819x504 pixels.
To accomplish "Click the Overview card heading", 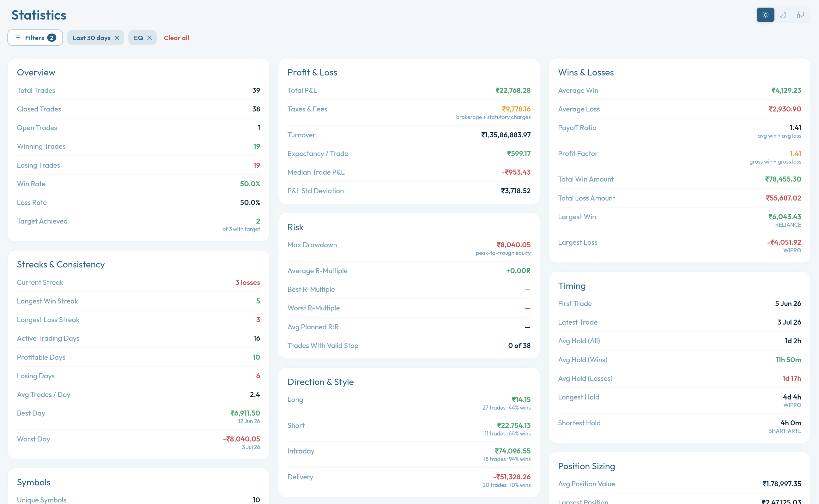I will [36, 72].
